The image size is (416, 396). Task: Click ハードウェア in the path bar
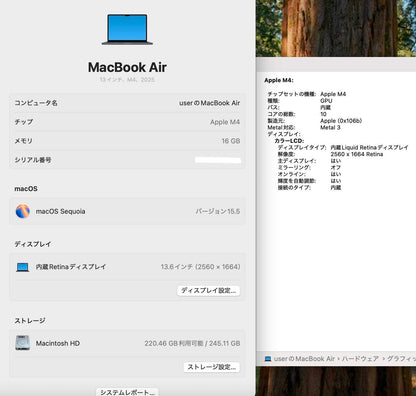tap(360, 359)
